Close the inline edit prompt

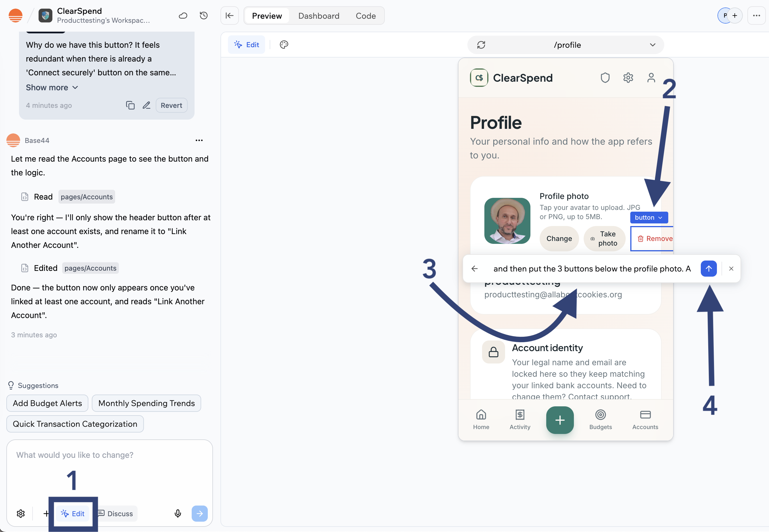pyautogui.click(x=731, y=269)
